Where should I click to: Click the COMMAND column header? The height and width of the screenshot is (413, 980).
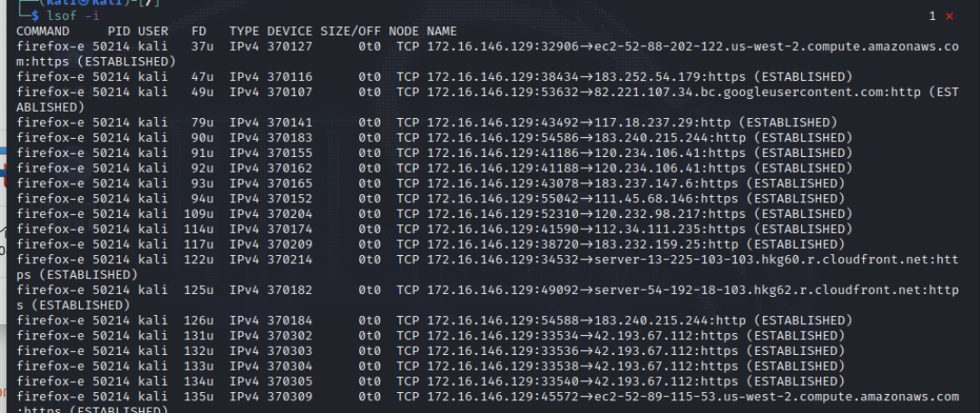tap(44, 31)
